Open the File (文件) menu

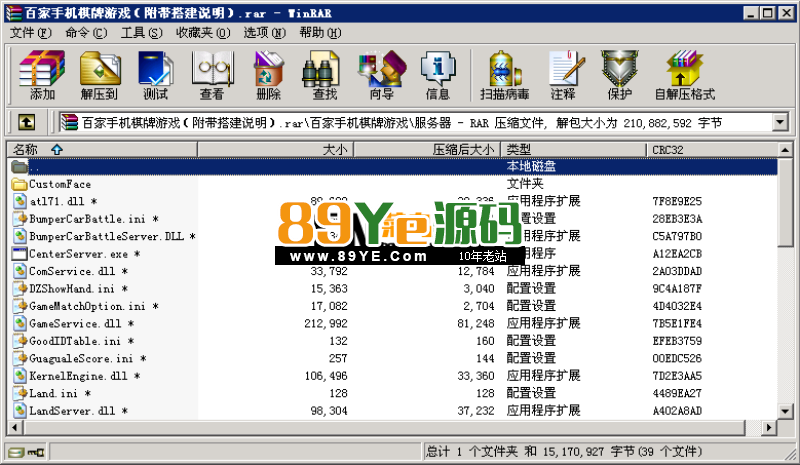pos(31,33)
